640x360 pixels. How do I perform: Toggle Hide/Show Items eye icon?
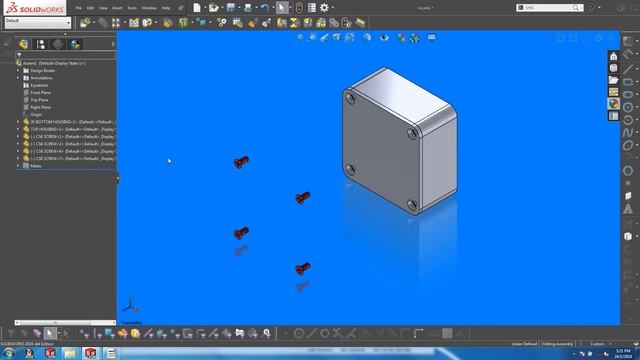pos(384,38)
